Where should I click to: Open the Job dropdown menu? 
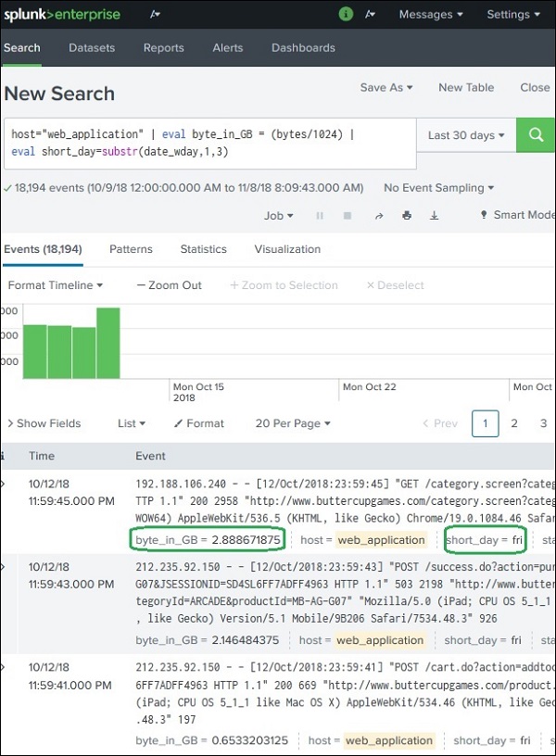pos(278,215)
